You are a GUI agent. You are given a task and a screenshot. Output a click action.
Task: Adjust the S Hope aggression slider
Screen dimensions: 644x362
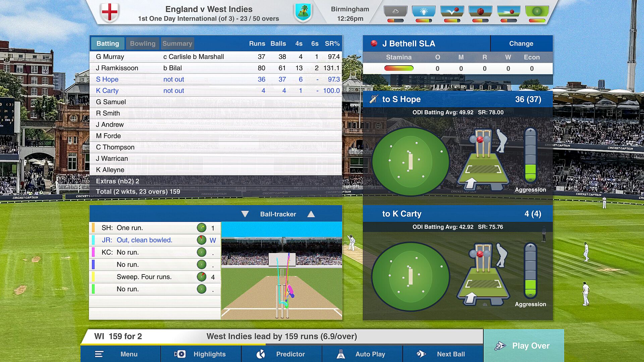530,155
